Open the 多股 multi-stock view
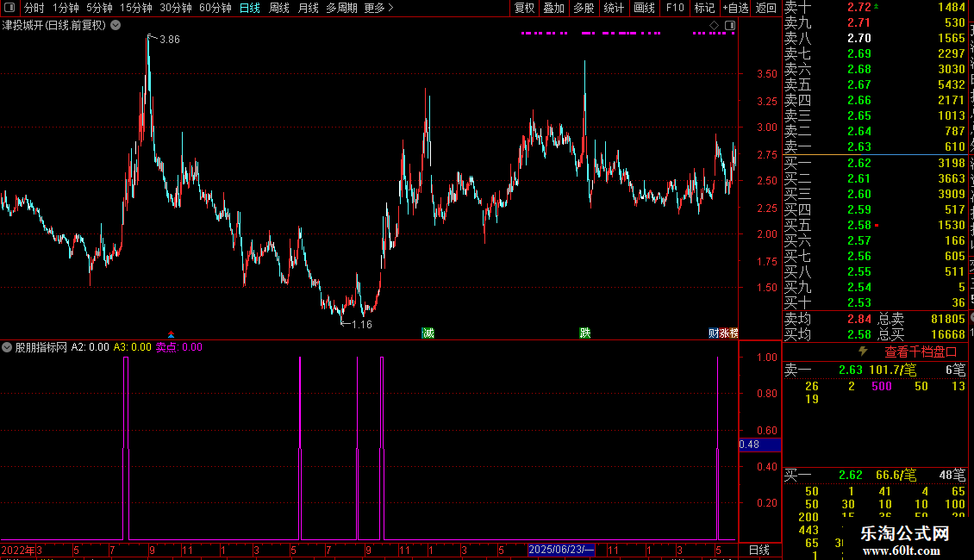Image resolution: width=974 pixels, height=560 pixels. [x=584, y=8]
